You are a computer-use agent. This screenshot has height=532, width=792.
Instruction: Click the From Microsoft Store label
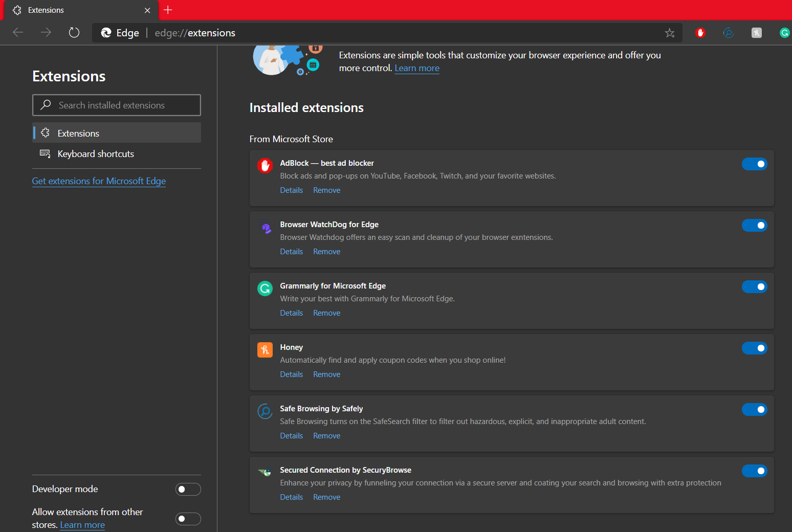pos(291,139)
